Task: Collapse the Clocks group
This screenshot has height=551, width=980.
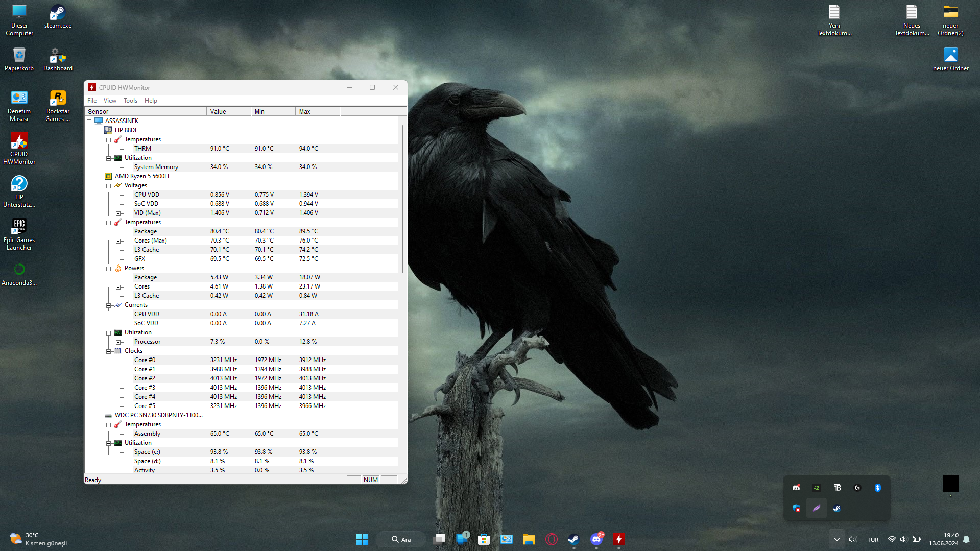Action: tap(108, 351)
